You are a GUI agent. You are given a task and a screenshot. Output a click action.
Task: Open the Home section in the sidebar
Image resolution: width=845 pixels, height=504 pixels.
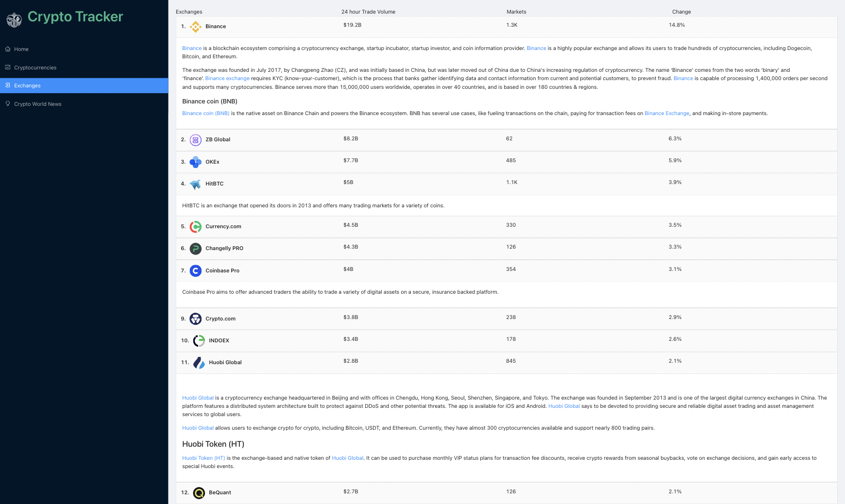point(22,49)
